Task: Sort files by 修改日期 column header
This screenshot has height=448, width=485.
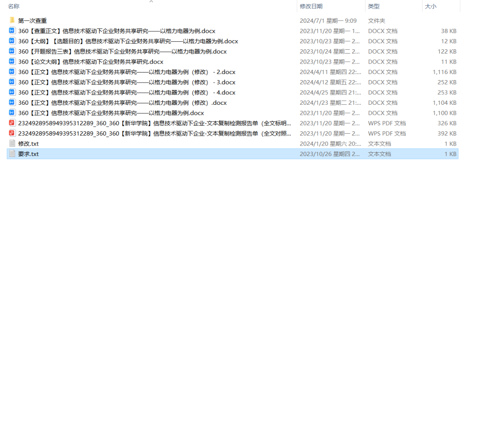Action: tap(311, 6)
